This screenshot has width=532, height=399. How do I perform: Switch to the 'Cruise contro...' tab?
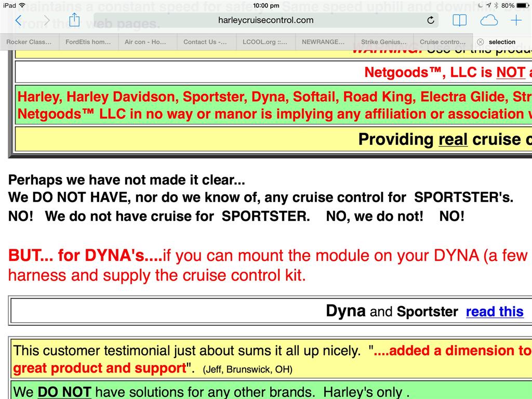click(443, 42)
